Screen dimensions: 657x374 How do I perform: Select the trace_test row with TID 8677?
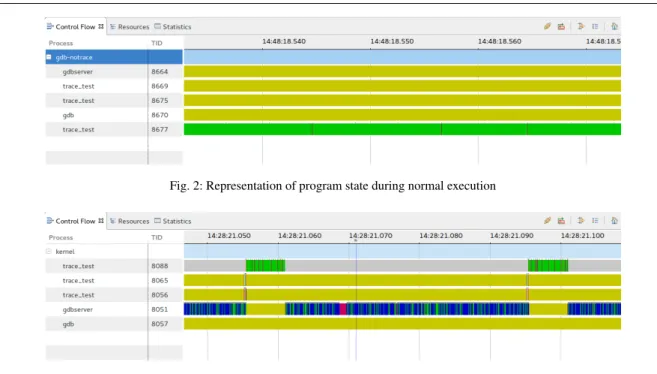click(114, 129)
